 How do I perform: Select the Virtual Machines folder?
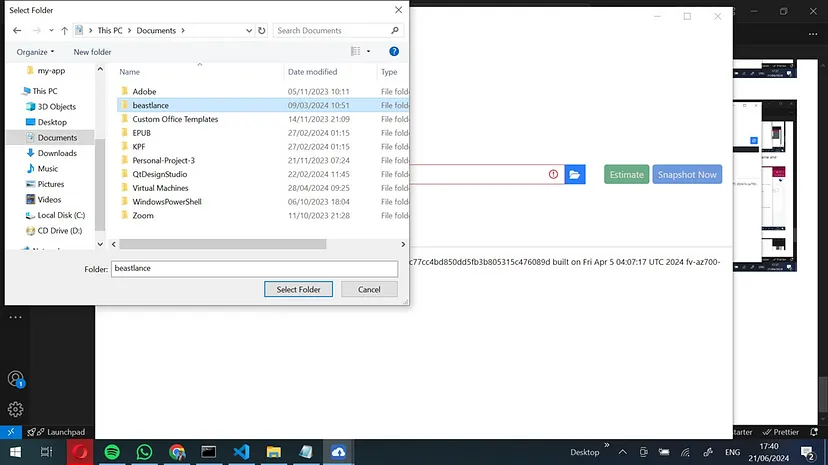point(160,188)
